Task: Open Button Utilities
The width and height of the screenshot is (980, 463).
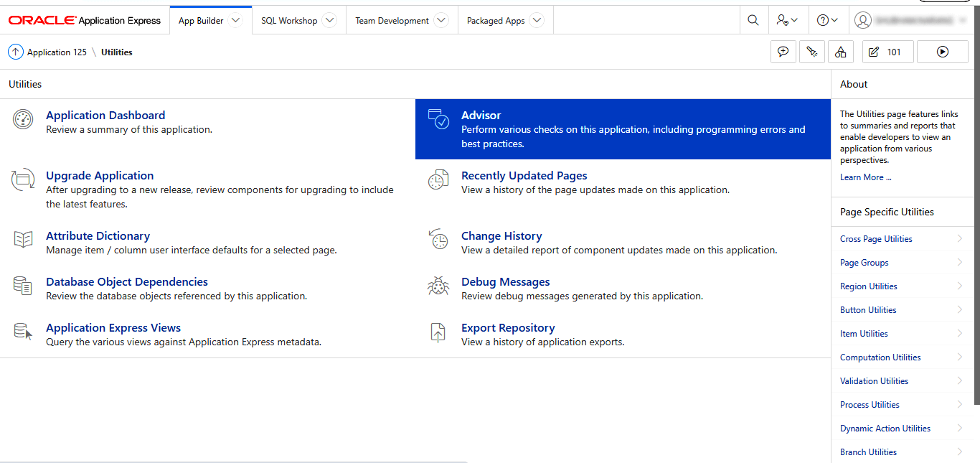Action: pos(903,310)
